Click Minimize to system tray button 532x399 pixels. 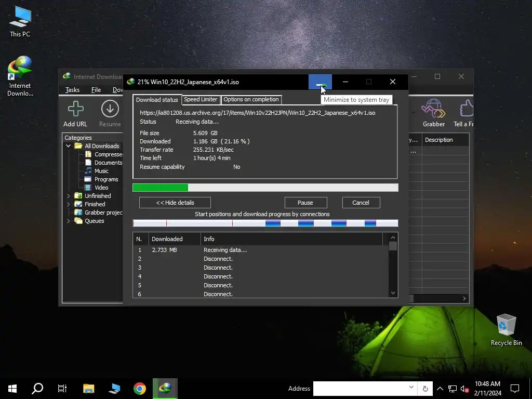coord(320,82)
